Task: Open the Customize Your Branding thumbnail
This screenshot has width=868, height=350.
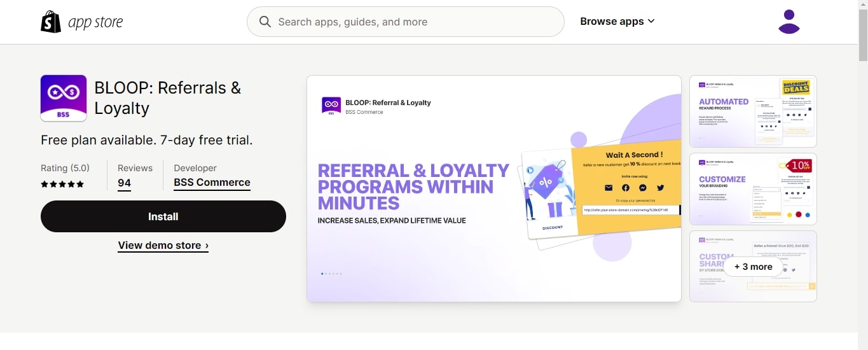Action: (x=753, y=189)
